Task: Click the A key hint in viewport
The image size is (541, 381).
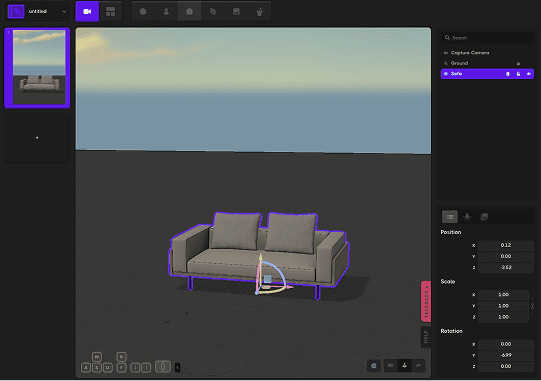Action: 86,368
